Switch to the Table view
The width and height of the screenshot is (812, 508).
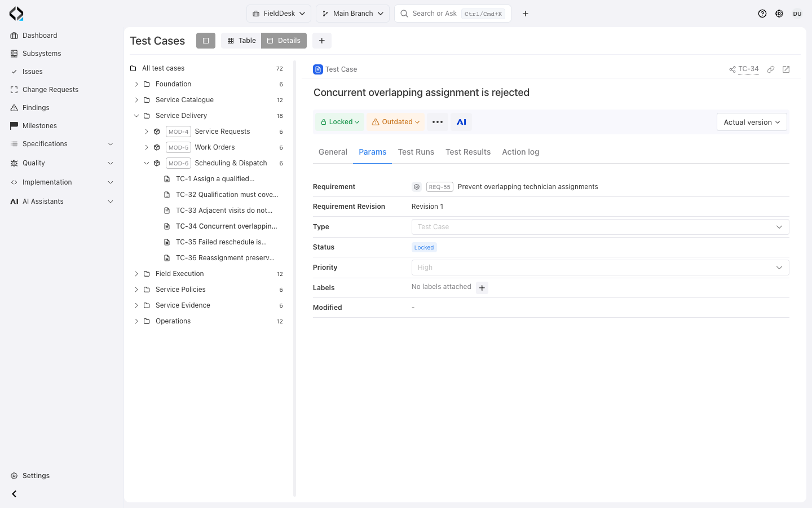click(241, 41)
